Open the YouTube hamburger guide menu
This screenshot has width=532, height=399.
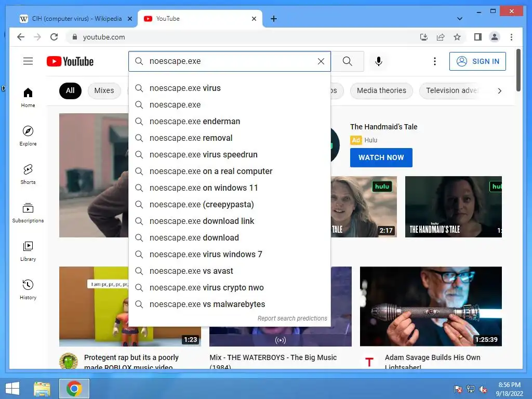pos(28,61)
